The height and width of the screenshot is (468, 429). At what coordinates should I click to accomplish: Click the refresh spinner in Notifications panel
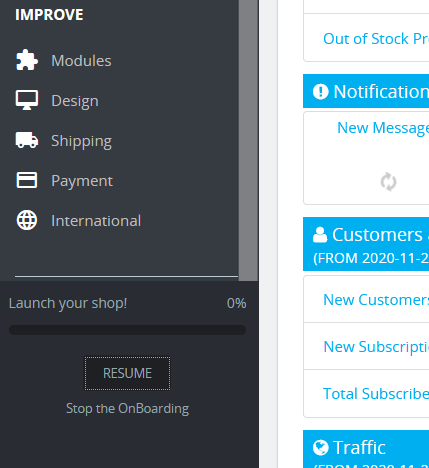(x=388, y=182)
